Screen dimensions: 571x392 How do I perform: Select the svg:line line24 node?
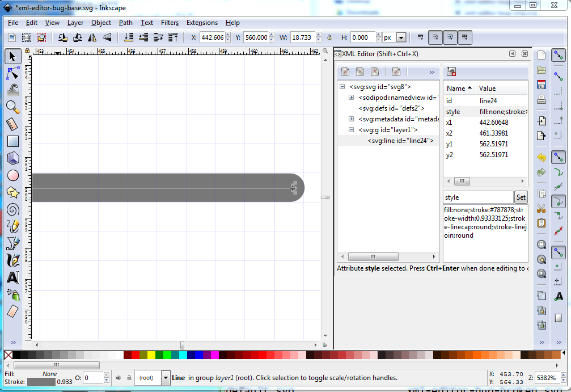(400, 141)
